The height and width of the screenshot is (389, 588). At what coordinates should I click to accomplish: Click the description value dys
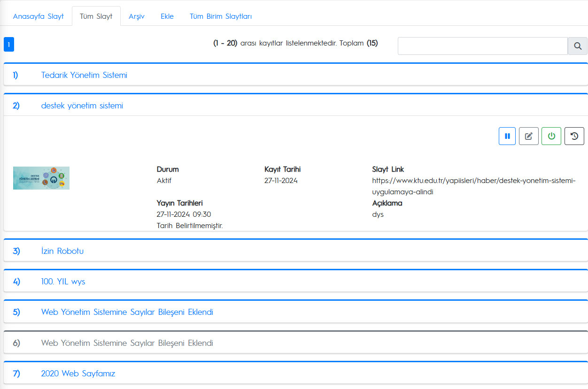tap(378, 214)
